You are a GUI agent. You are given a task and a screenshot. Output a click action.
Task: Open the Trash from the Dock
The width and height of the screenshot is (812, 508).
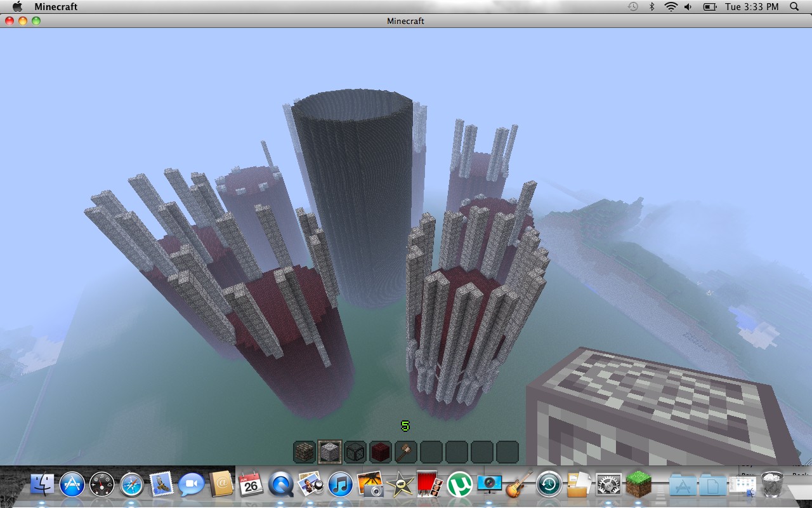(x=773, y=486)
